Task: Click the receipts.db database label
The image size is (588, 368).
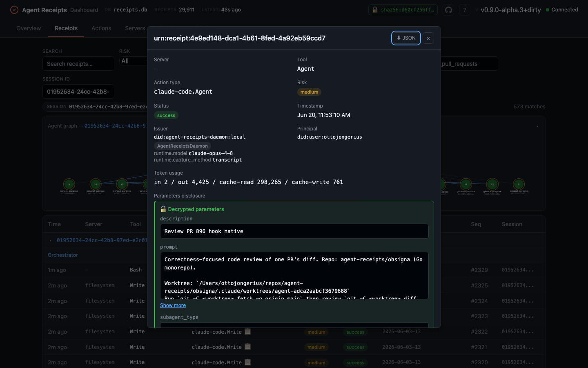Action: (130, 10)
